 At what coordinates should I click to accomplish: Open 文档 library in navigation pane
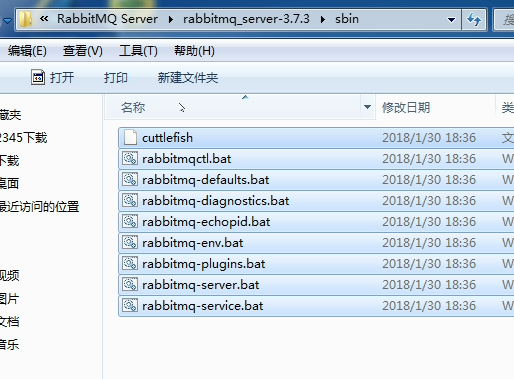10,322
